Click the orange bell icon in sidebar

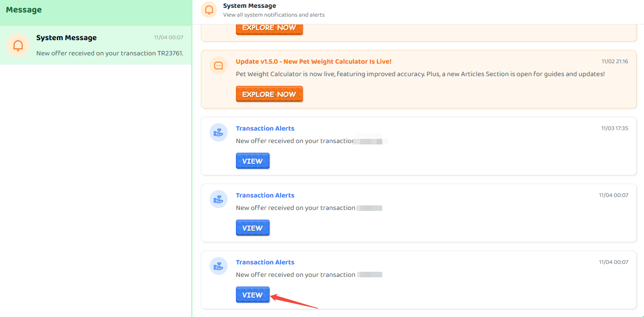[x=18, y=45]
